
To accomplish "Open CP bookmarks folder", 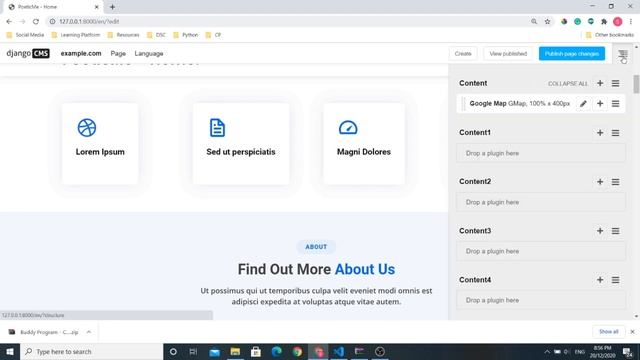I will coord(213,35).
